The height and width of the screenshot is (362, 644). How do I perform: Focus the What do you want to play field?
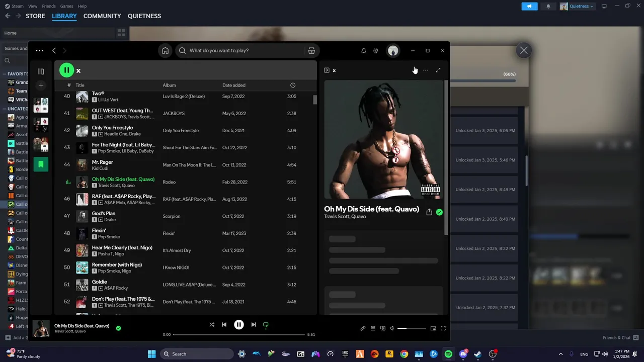click(x=239, y=51)
